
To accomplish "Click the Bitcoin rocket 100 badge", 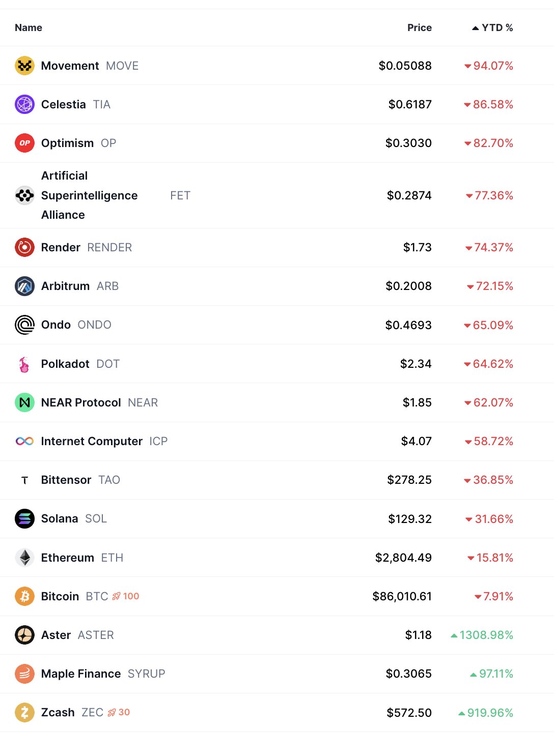I will 126,596.
